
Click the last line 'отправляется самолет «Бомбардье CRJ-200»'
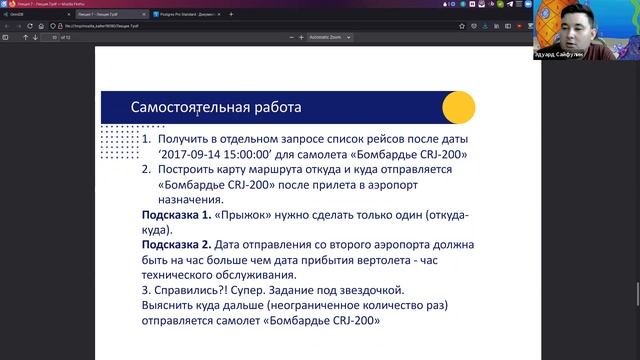click(261, 320)
